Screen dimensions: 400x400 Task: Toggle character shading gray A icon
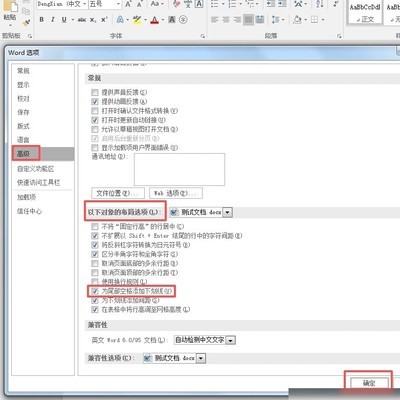(x=172, y=20)
